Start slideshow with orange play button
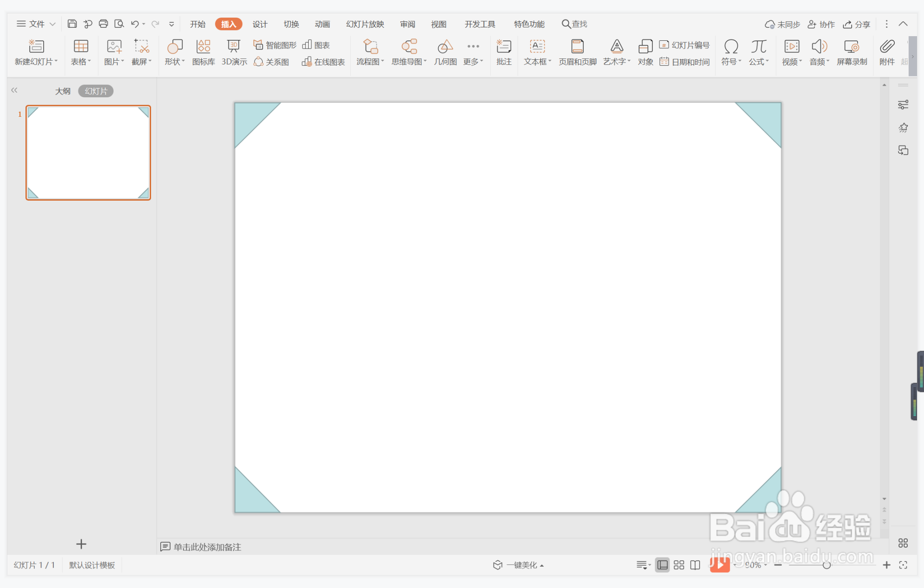The image size is (924, 588). coord(720,564)
